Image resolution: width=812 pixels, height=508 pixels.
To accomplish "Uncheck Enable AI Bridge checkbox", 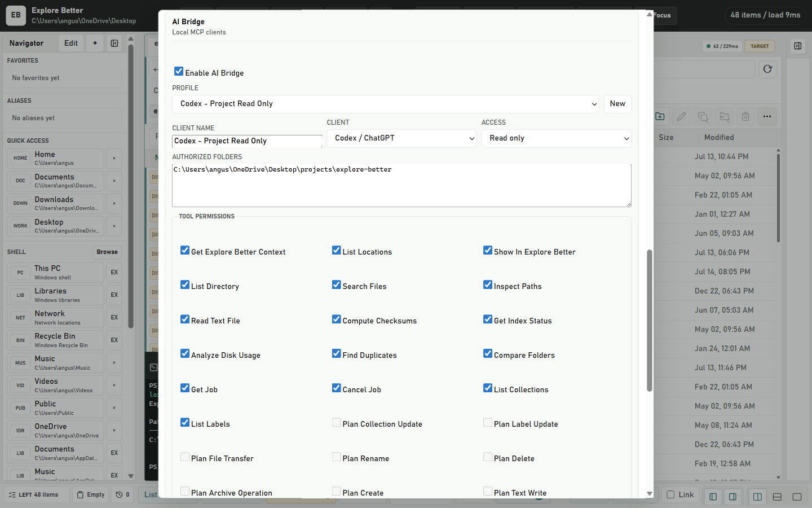I will [179, 71].
